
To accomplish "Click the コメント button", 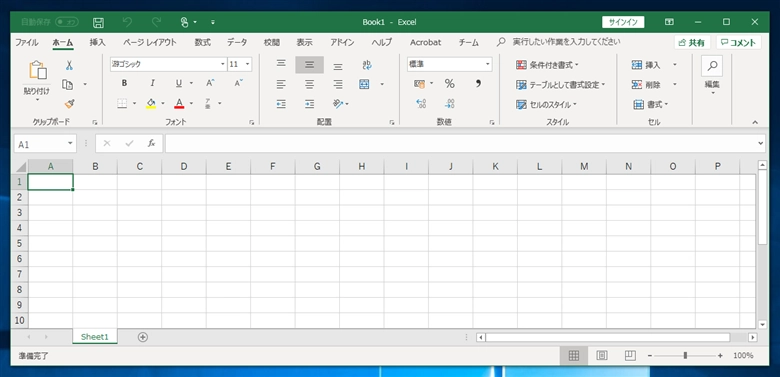I will coord(739,43).
